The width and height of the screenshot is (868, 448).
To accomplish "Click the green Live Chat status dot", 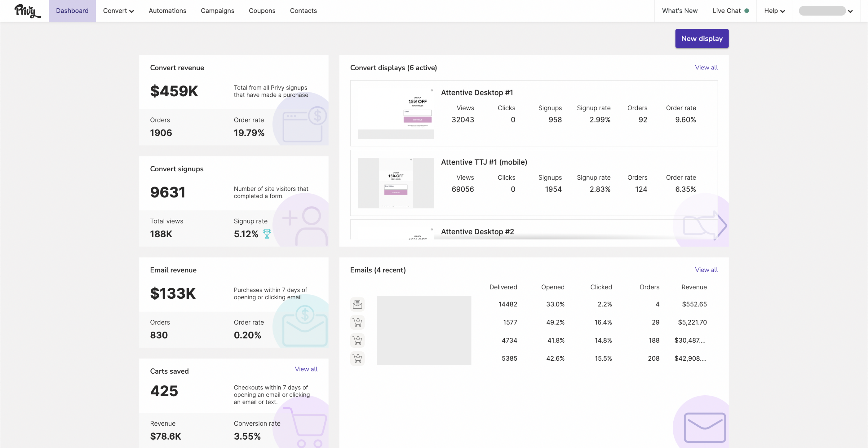I will (747, 11).
